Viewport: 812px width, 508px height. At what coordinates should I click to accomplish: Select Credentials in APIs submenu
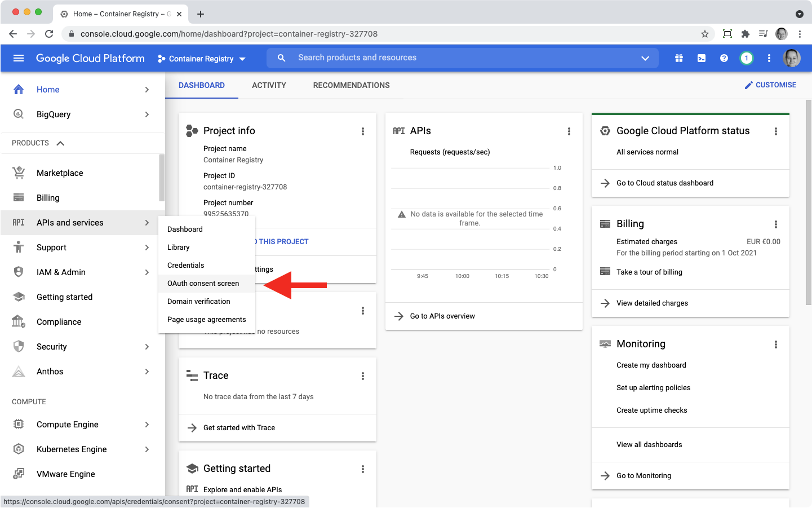click(207, 265)
